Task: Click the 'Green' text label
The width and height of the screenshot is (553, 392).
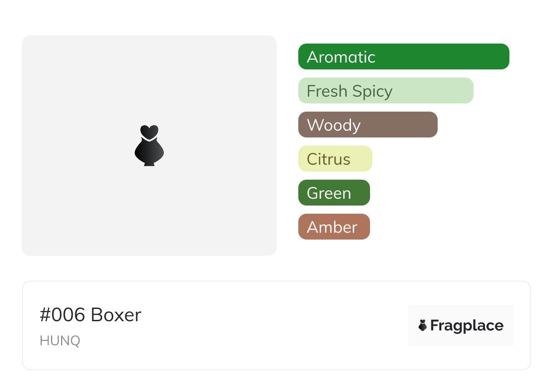Action: coord(329,193)
